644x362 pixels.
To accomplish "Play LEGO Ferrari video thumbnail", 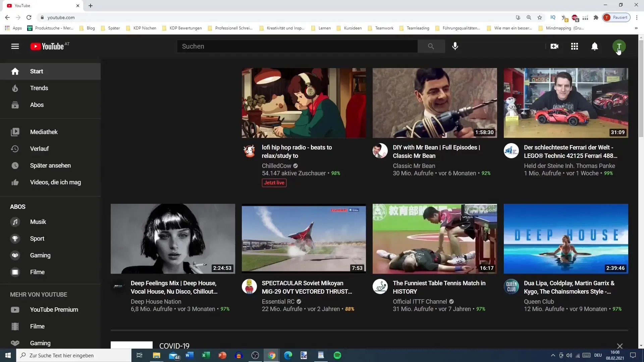I will 566,103.
